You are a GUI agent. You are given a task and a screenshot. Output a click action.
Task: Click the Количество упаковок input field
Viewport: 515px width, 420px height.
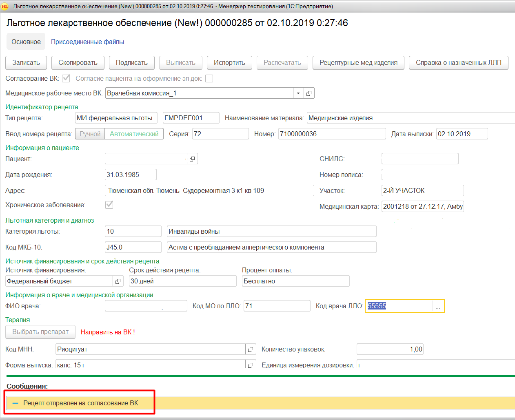point(390,349)
